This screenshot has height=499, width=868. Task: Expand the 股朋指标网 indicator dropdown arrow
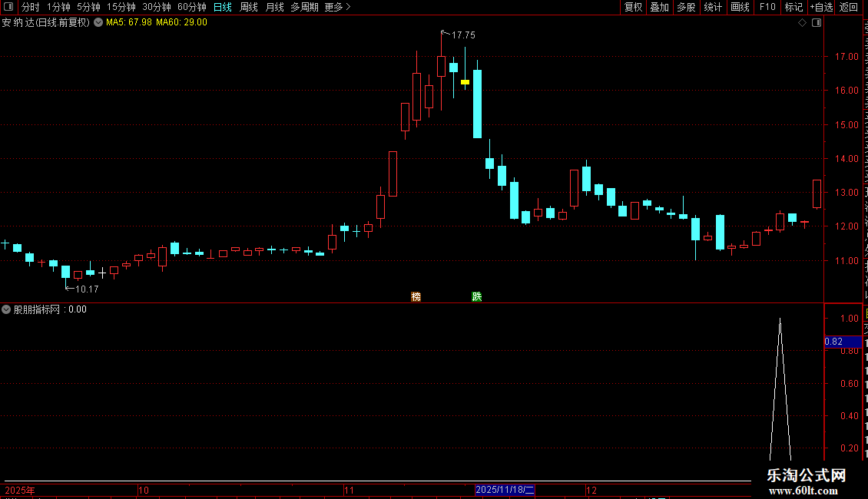[6, 310]
